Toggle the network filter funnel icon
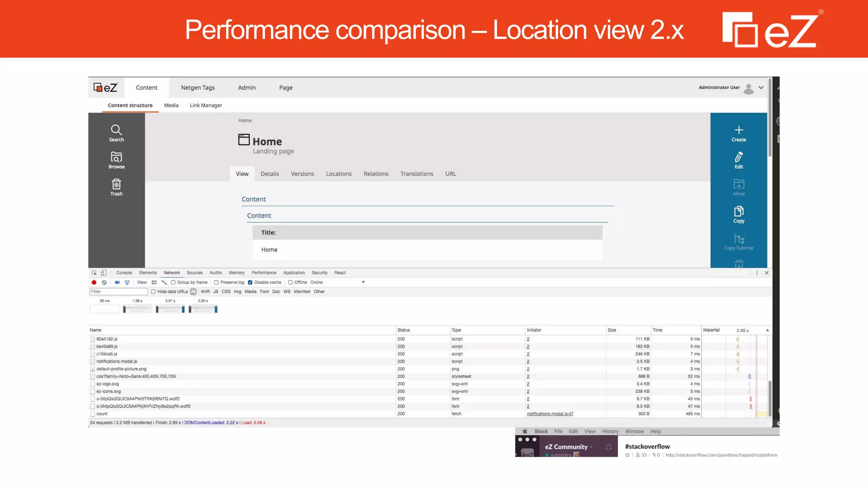The width and height of the screenshot is (868, 488). pos(127,283)
